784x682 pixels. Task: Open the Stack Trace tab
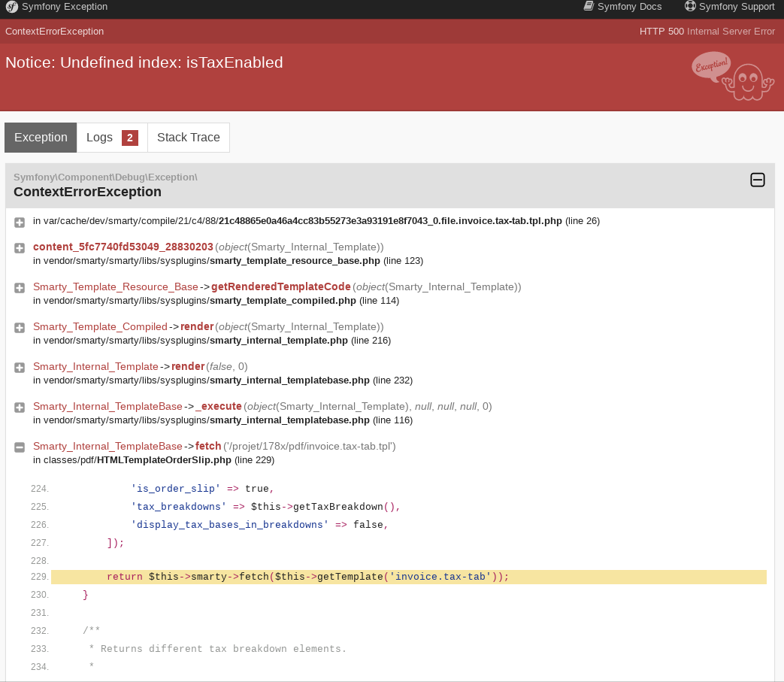pos(189,138)
